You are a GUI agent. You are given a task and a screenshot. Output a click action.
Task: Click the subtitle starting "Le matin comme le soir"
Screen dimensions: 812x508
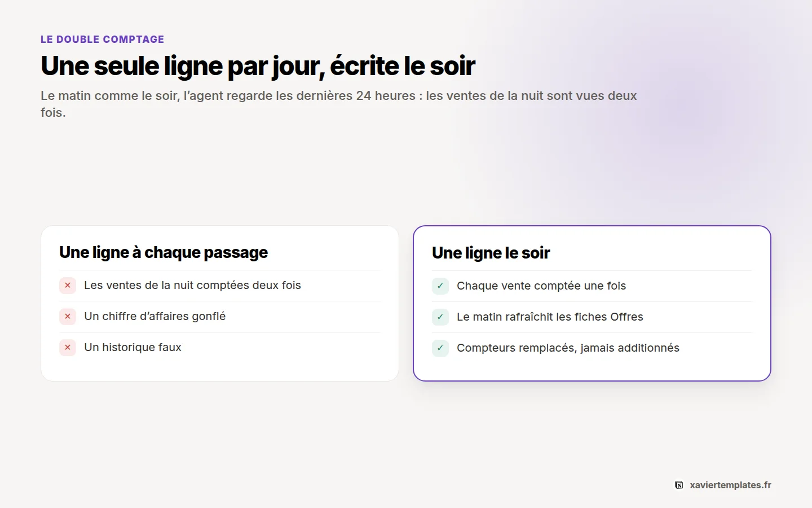339,104
